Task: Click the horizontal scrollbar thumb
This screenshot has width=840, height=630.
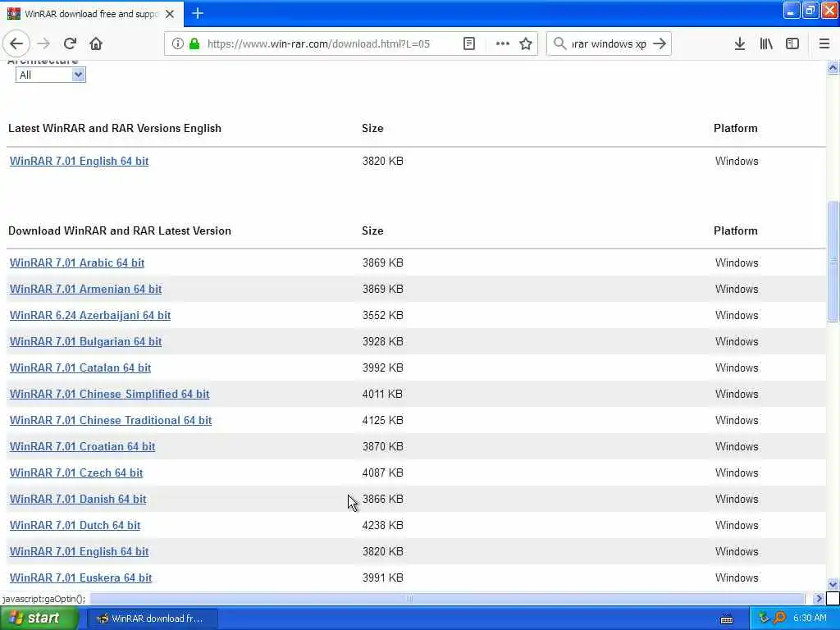Action: [409, 599]
